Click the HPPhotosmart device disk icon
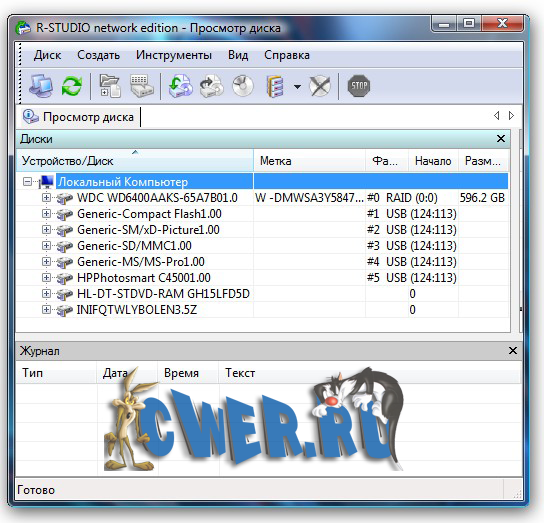 point(65,278)
